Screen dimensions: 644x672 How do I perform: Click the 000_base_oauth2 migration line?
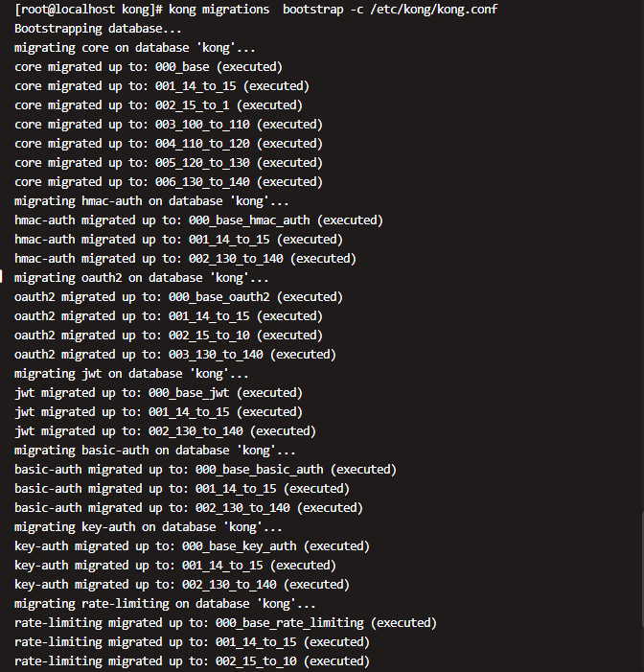tap(178, 297)
